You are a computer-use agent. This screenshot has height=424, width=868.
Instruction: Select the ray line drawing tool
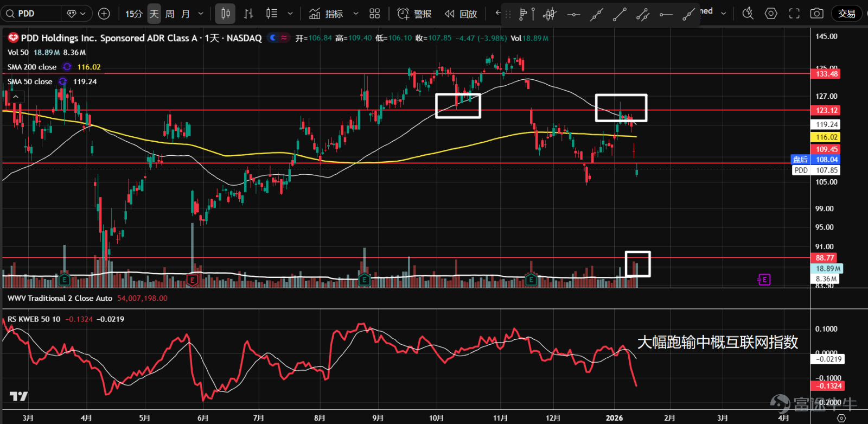click(689, 15)
